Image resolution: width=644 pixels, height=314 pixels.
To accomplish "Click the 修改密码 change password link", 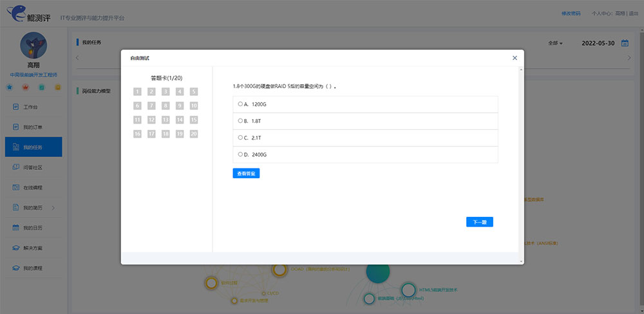I will (x=553, y=14).
